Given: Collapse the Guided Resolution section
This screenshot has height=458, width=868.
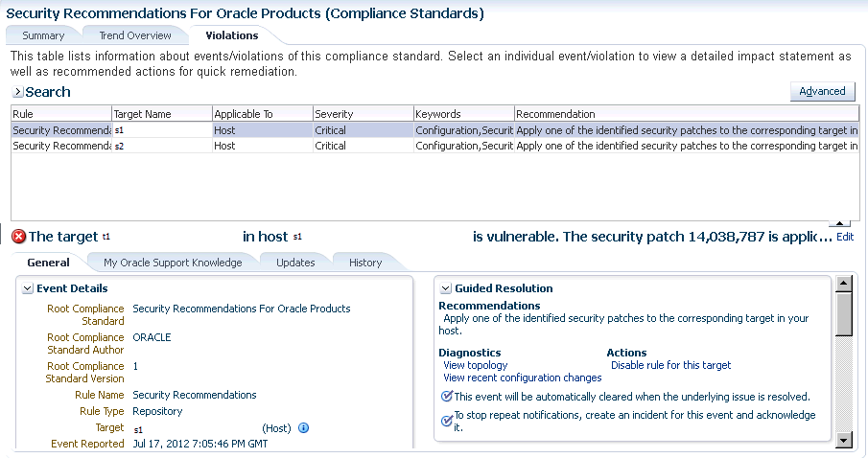Looking at the screenshot, I should pyautogui.click(x=446, y=288).
